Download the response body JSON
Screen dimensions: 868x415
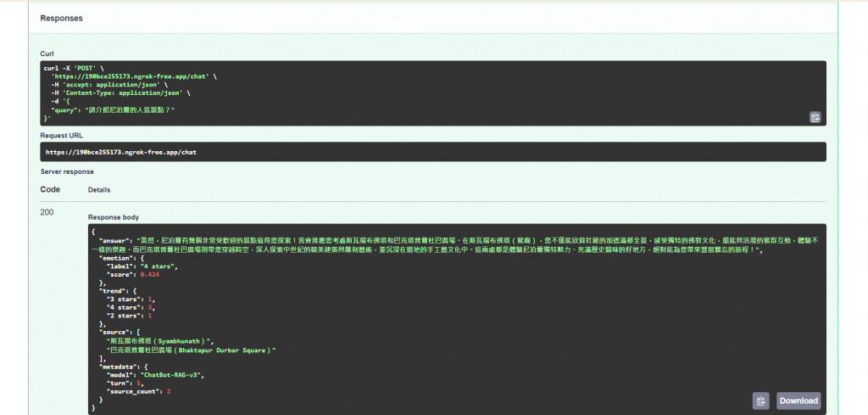[x=798, y=401]
